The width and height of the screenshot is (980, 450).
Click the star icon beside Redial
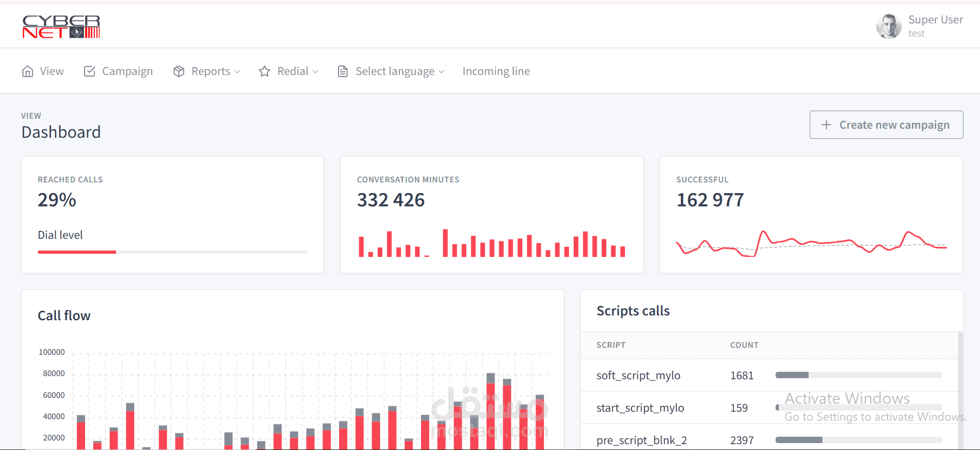[x=265, y=71]
